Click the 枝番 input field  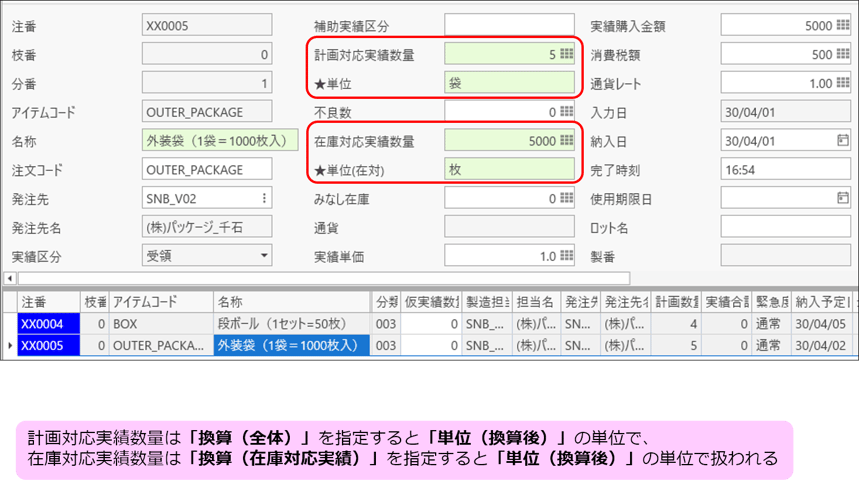point(207,54)
